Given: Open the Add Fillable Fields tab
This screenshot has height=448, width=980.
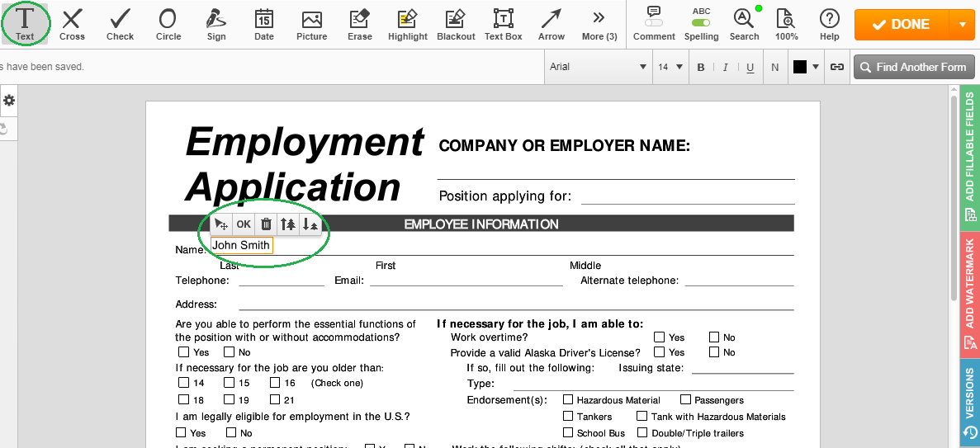Looking at the screenshot, I should click(970, 158).
